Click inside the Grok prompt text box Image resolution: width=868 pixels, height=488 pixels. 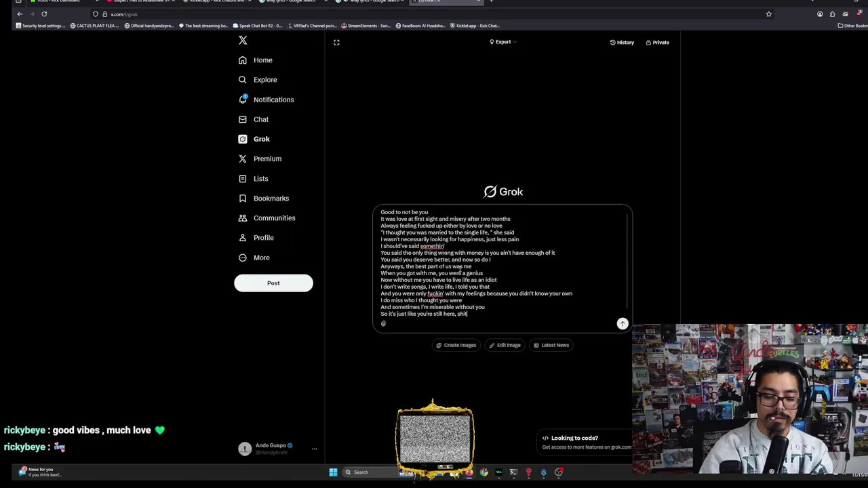(x=502, y=263)
